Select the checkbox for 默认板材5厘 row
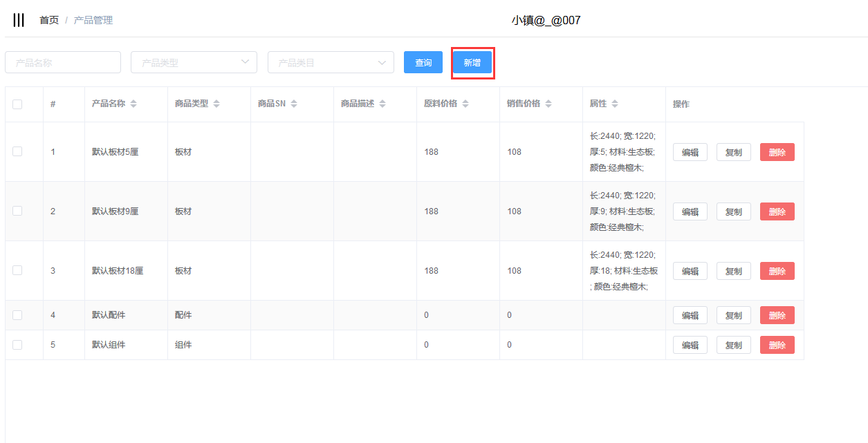The image size is (868, 443). coord(17,151)
